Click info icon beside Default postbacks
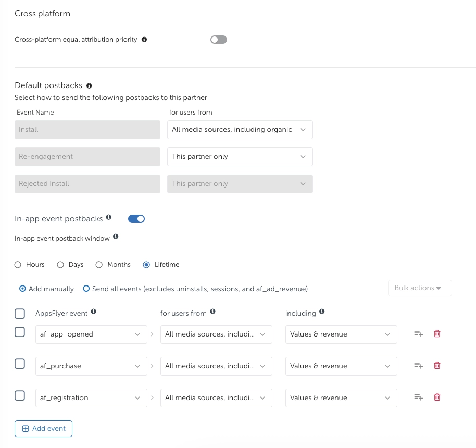This screenshot has height=448, width=476. [x=89, y=85]
